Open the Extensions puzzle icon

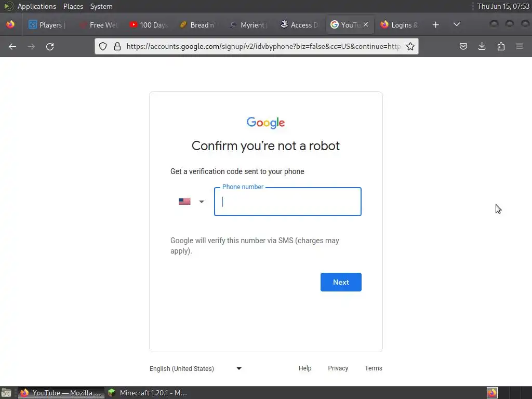[501, 46]
